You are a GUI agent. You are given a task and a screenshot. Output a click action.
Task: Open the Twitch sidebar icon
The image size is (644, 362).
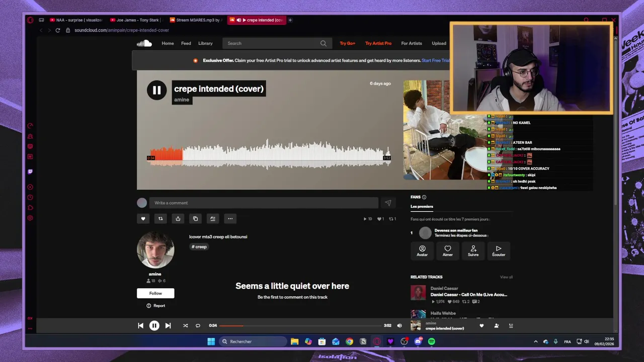[x=30, y=171]
